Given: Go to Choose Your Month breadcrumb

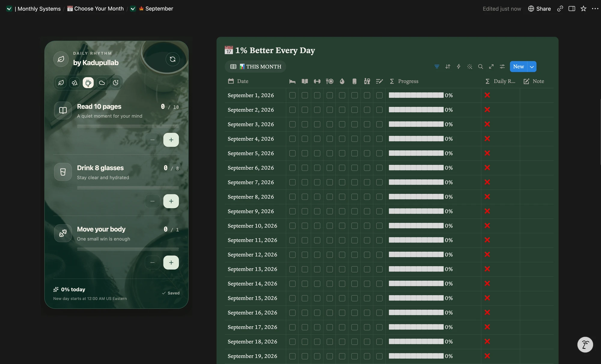Looking at the screenshot, I should (x=96, y=9).
